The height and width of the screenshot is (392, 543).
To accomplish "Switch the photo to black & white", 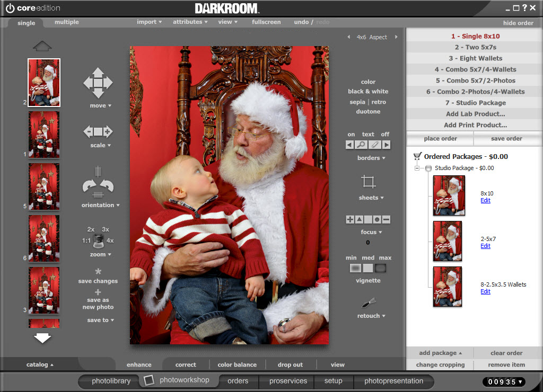I will (369, 92).
